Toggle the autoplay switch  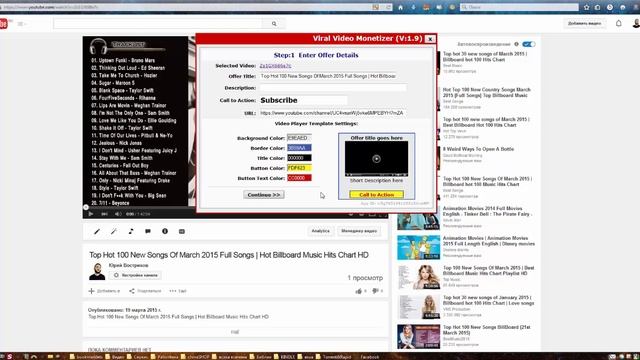click(529, 44)
